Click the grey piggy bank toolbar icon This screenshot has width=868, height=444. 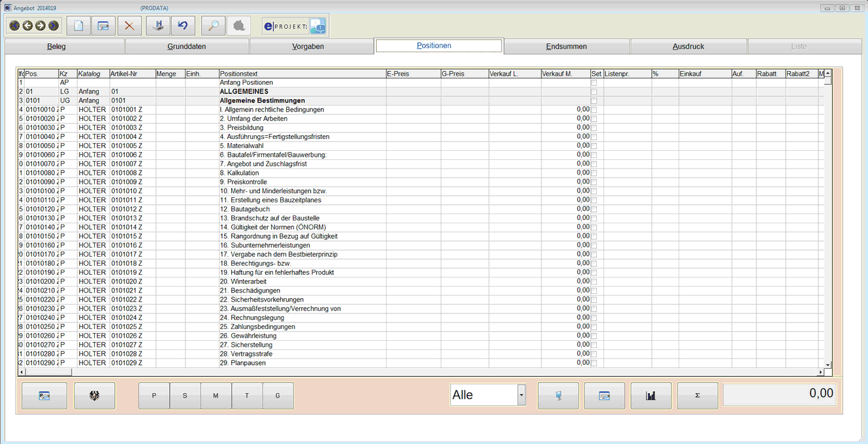[239, 25]
